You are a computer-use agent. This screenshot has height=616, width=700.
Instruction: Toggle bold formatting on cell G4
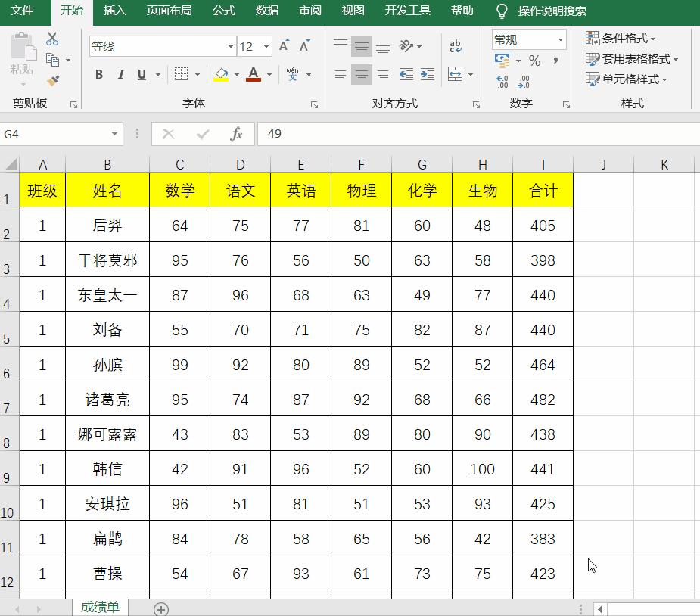(x=100, y=74)
